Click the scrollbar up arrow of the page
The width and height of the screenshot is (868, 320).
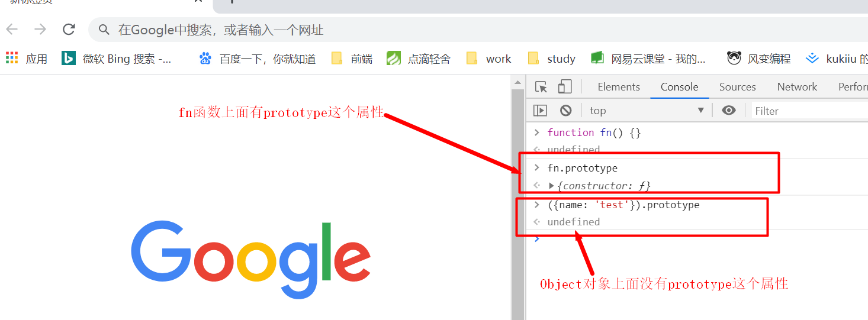click(x=518, y=82)
